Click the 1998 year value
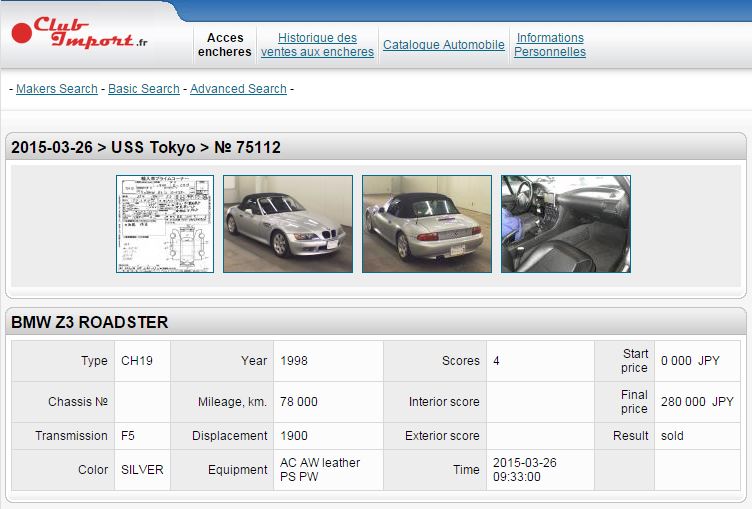 (x=294, y=361)
